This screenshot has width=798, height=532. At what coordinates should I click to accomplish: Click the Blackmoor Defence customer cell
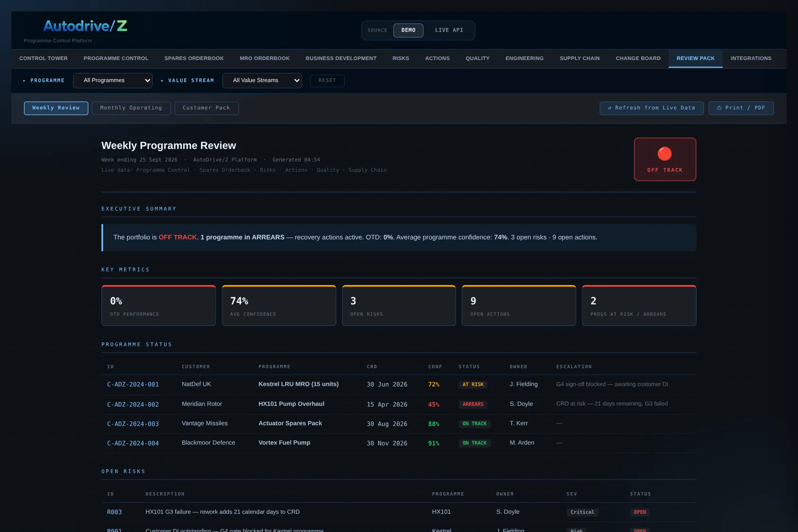209,443
